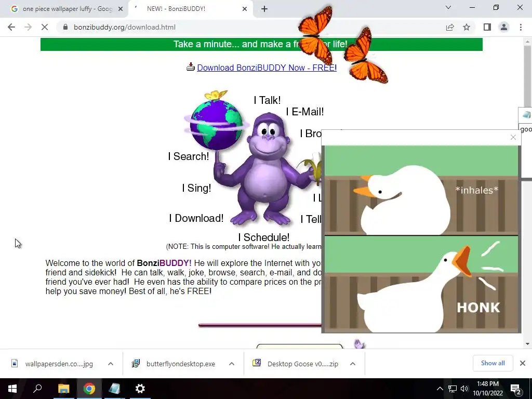
Task: View site security lock information
Action: (x=65, y=27)
